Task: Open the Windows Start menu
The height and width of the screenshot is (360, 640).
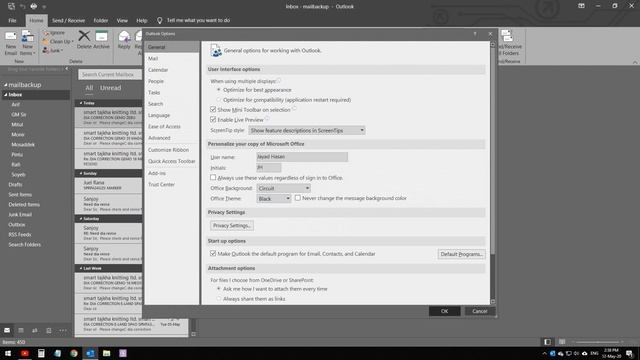Action: [8, 353]
